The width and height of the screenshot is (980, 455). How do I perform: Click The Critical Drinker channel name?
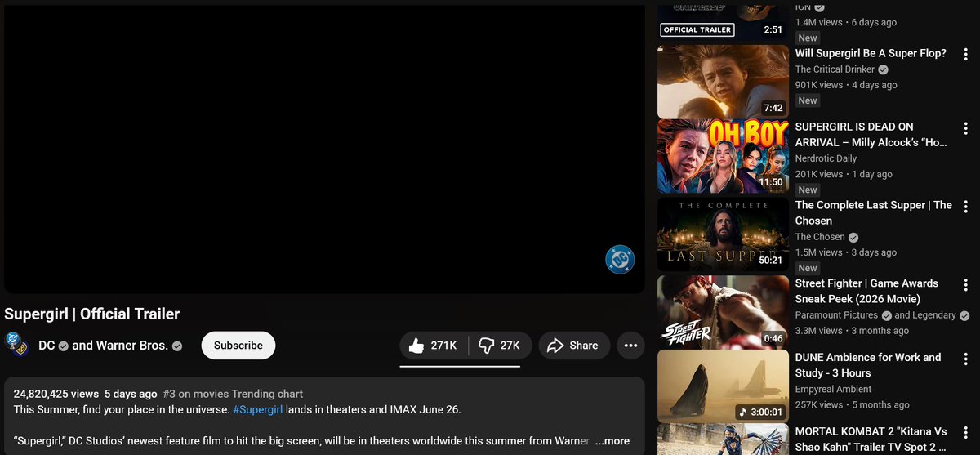(x=835, y=69)
